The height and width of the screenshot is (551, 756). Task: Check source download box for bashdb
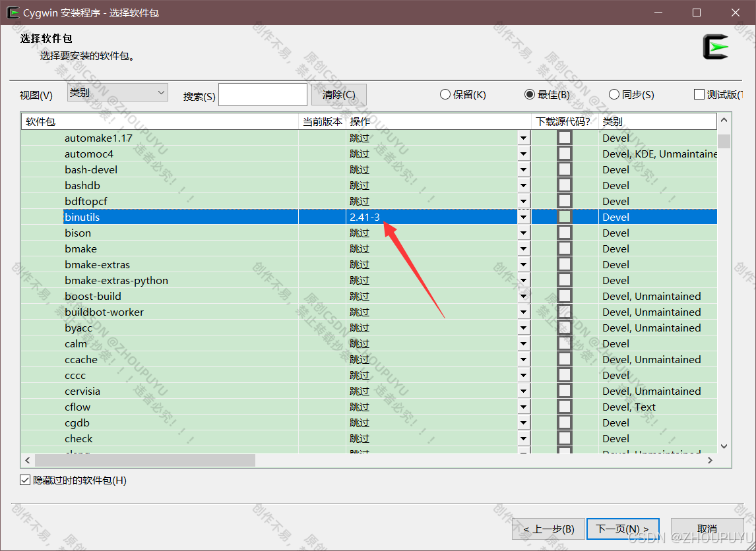pos(565,185)
